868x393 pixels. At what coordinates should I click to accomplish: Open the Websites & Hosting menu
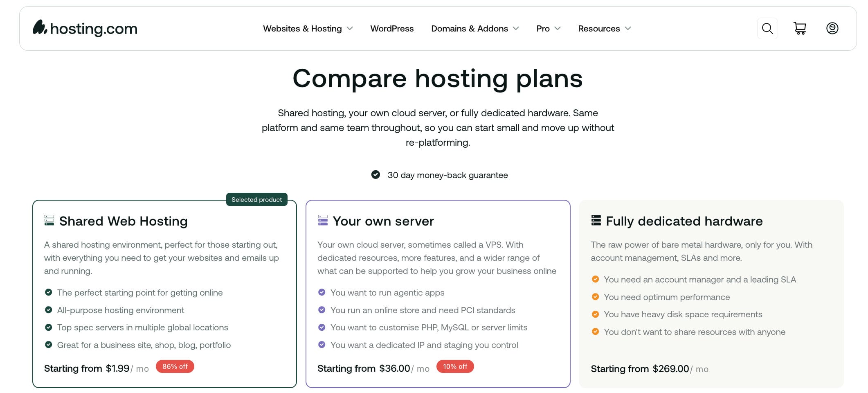(302, 29)
